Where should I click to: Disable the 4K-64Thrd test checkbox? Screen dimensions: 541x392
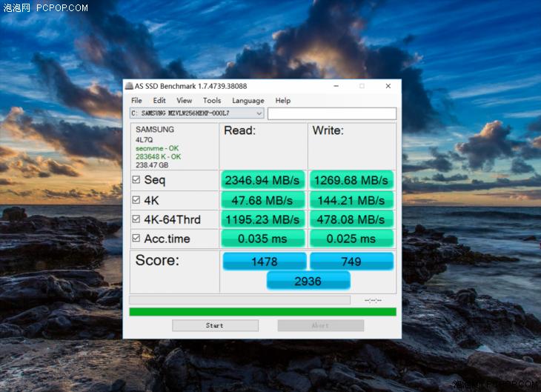point(136,219)
